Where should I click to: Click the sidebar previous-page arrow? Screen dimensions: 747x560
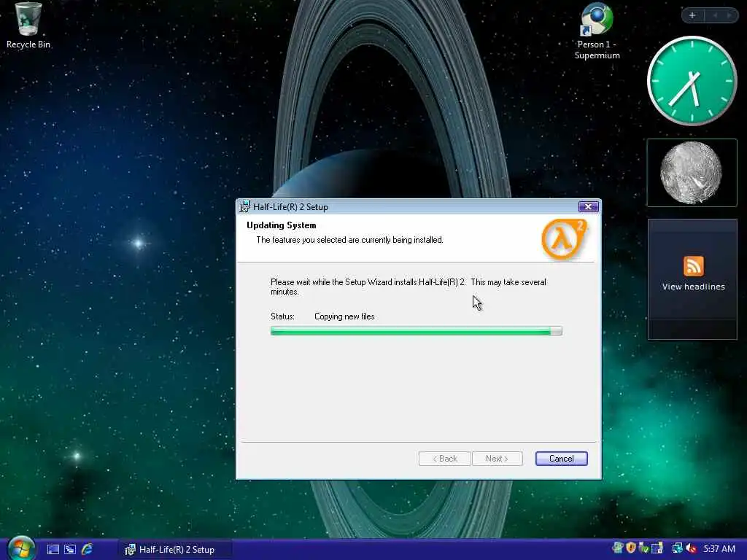click(715, 16)
